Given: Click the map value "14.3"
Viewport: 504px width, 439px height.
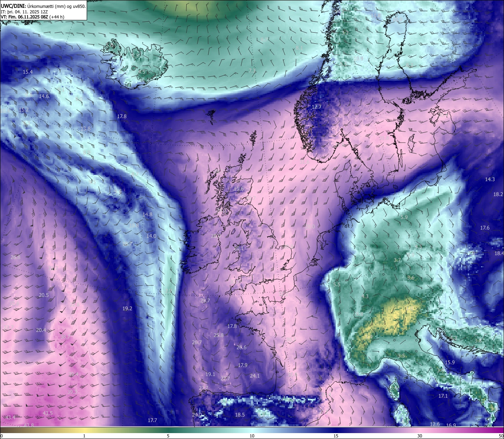Looking at the screenshot, I should click(x=490, y=180).
